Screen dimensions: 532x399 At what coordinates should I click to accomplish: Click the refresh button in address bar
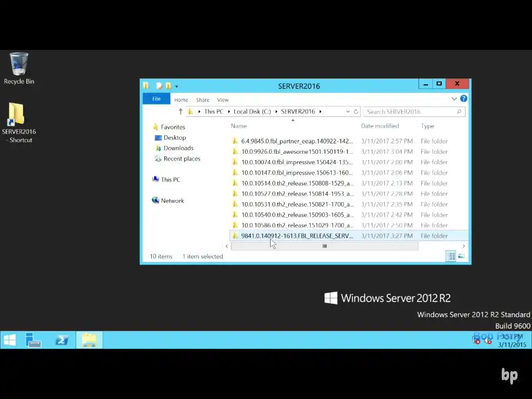356,112
